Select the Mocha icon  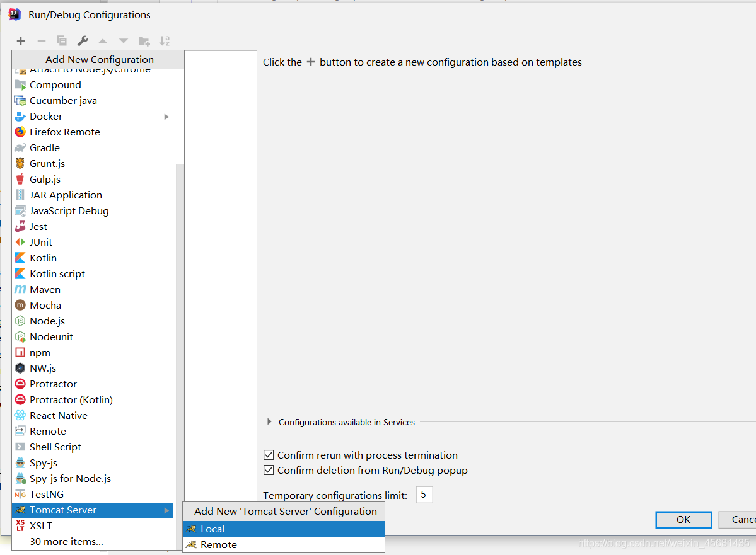tap(20, 306)
